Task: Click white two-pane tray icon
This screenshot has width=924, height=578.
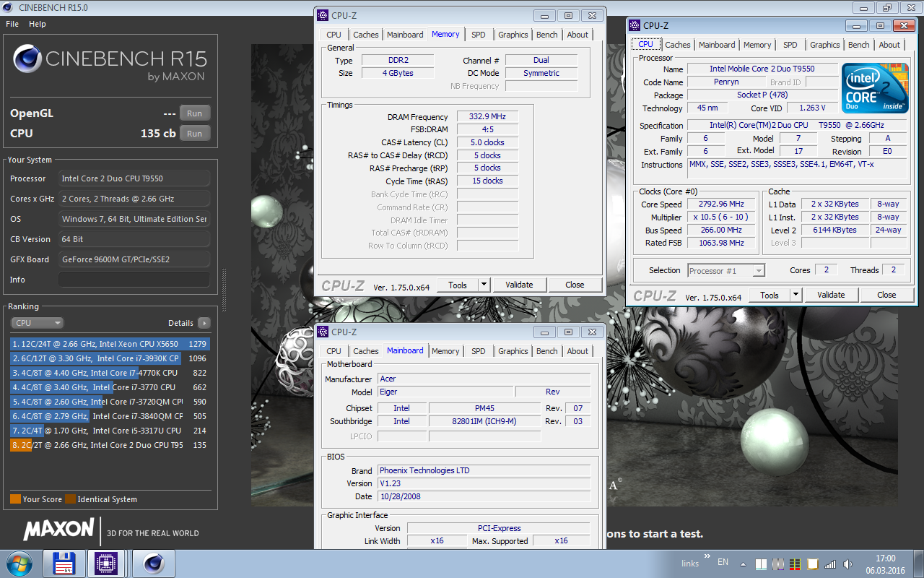Action: coord(761,564)
